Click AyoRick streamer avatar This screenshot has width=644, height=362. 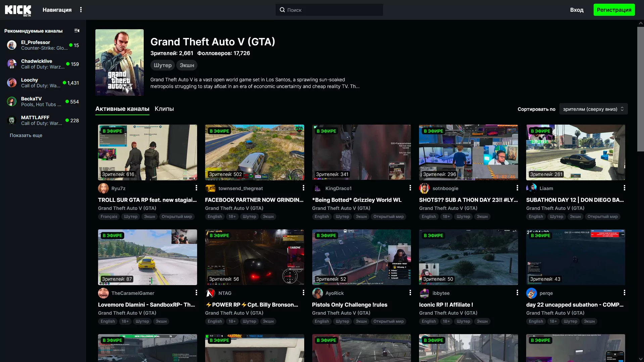(x=318, y=293)
